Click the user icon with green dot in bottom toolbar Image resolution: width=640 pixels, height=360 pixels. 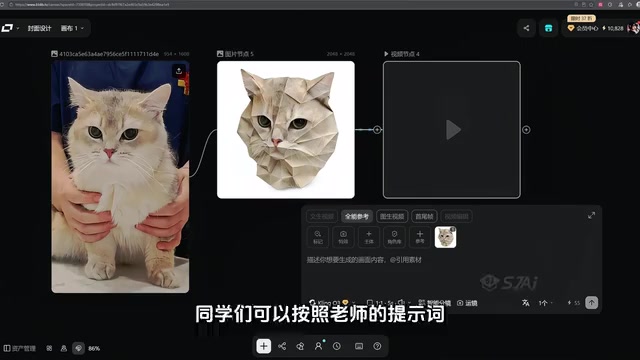coord(318,346)
